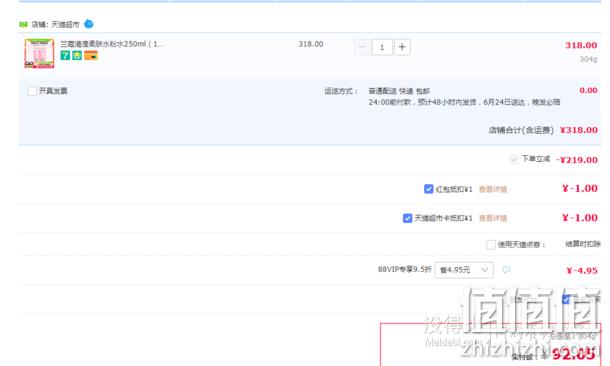Click the 88VIP专享9.5折 label
610x366 pixels.
tap(405, 269)
